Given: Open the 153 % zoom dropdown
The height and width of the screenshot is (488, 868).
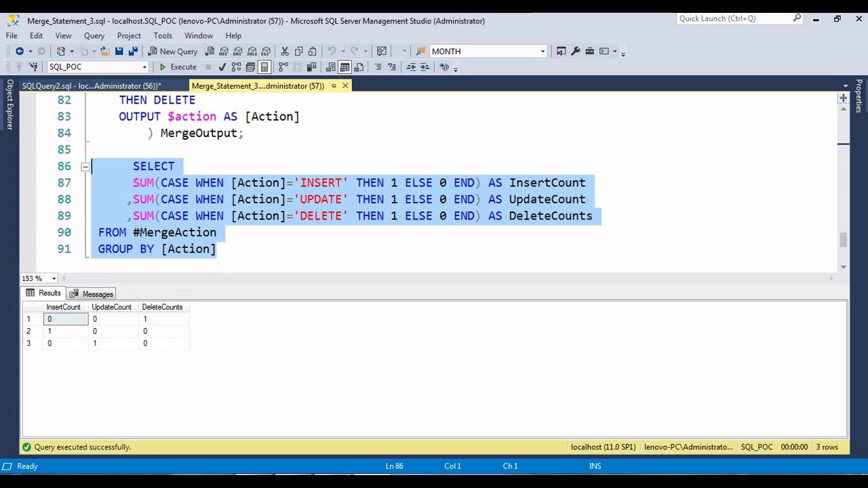Looking at the screenshot, I should [x=54, y=279].
